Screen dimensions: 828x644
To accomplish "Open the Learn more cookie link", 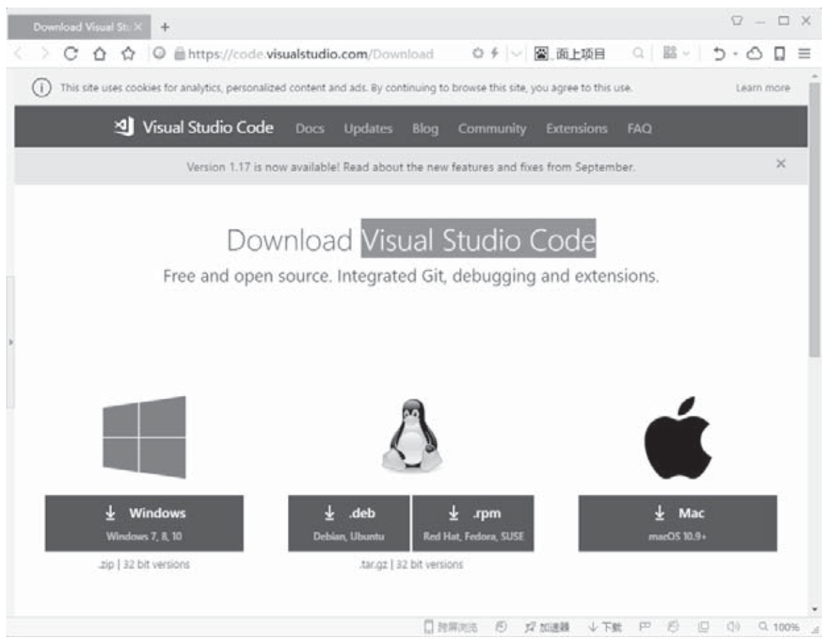I will (763, 89).
